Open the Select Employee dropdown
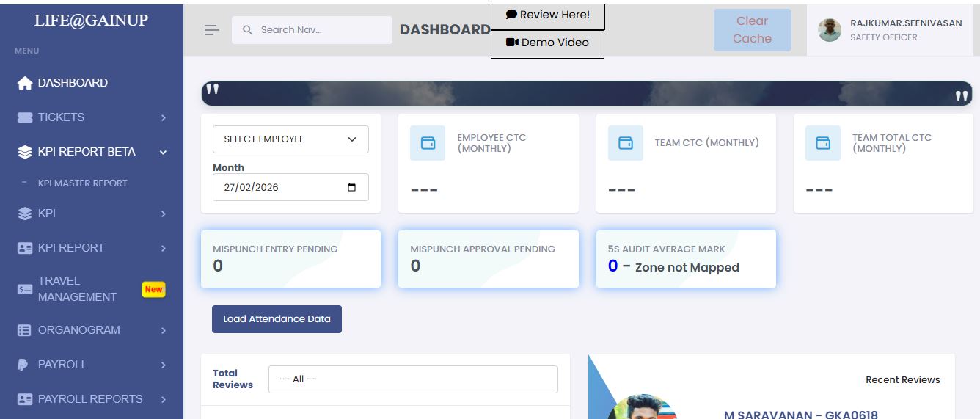 (x=290, y=139)
